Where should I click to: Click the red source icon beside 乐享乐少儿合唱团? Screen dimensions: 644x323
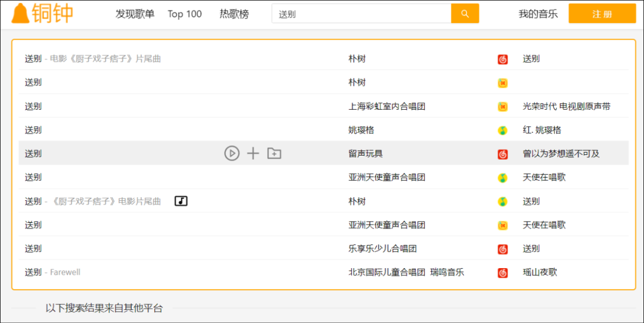tap(503, 249)
